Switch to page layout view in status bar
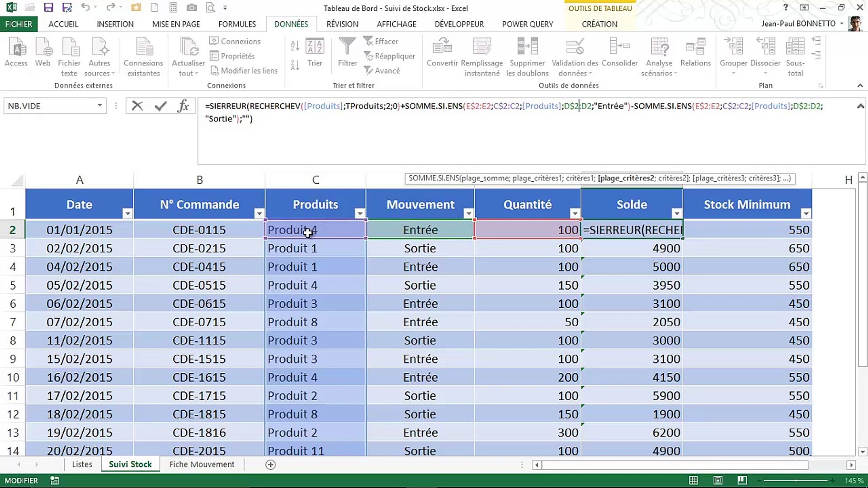The width and height of the screenshot is (868, 488). tap(717, 480)
